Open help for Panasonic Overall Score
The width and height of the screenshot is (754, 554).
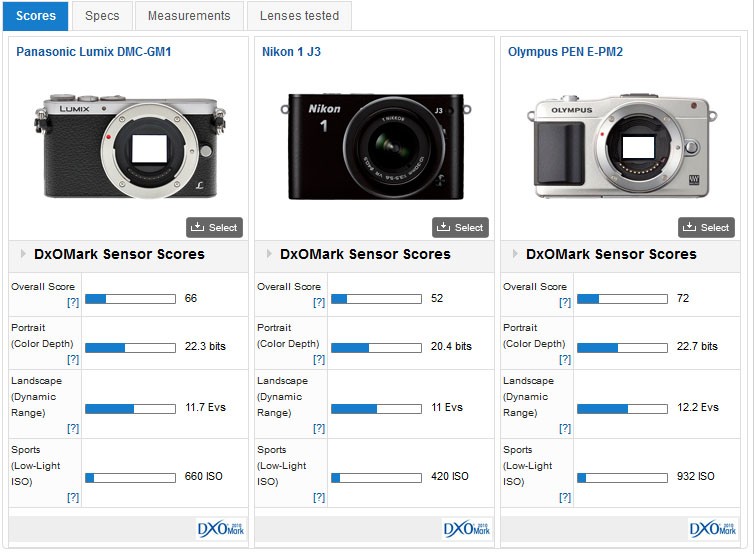click(73, 302)
